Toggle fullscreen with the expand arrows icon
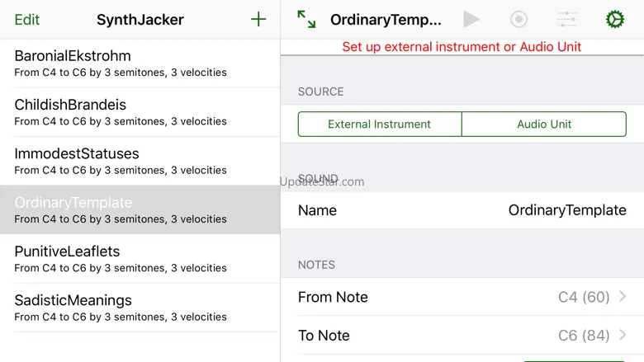Image resolution: width=644 pixels, height=362 pixels. coord(306,20)
